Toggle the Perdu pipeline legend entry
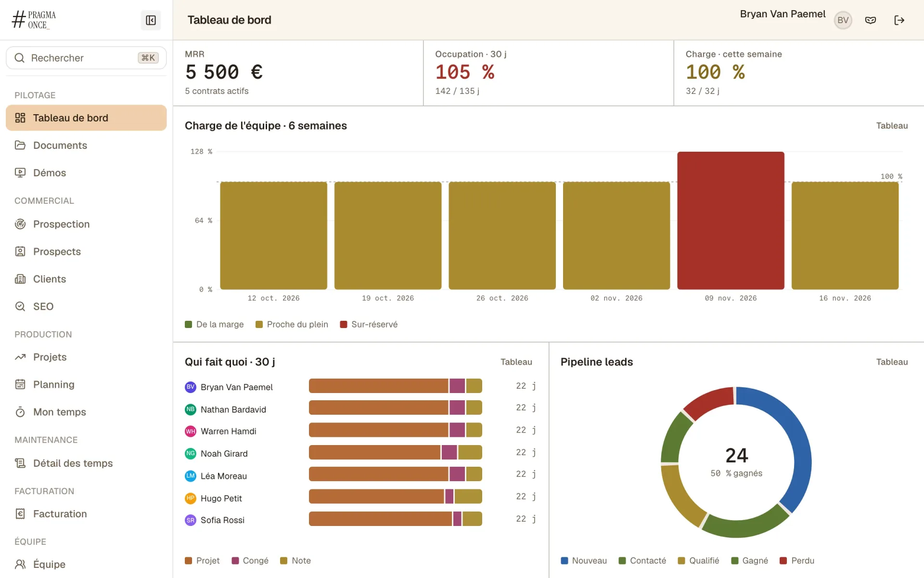 point(797,561)
